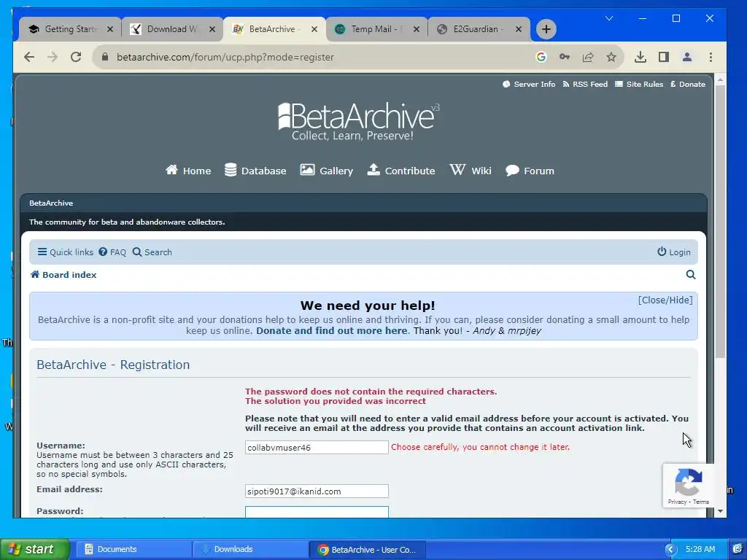Screen dimensions: 747x560
Task: View the site padlock info
Action: click(105, 57)
